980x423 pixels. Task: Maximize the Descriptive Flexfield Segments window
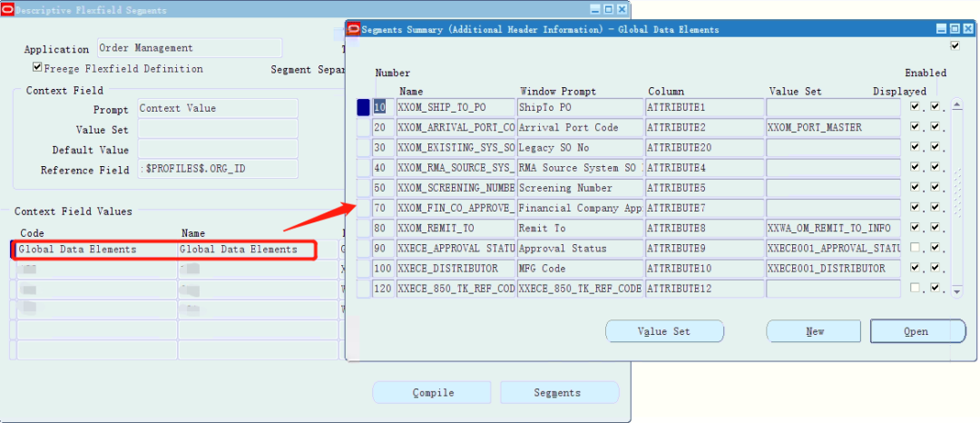point(609,9)
